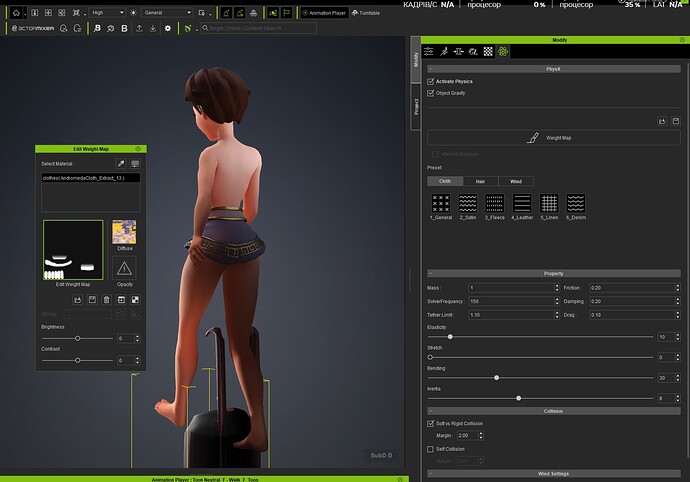Click the checkerboard icon in Edit Weight Map

coord(135,300)
